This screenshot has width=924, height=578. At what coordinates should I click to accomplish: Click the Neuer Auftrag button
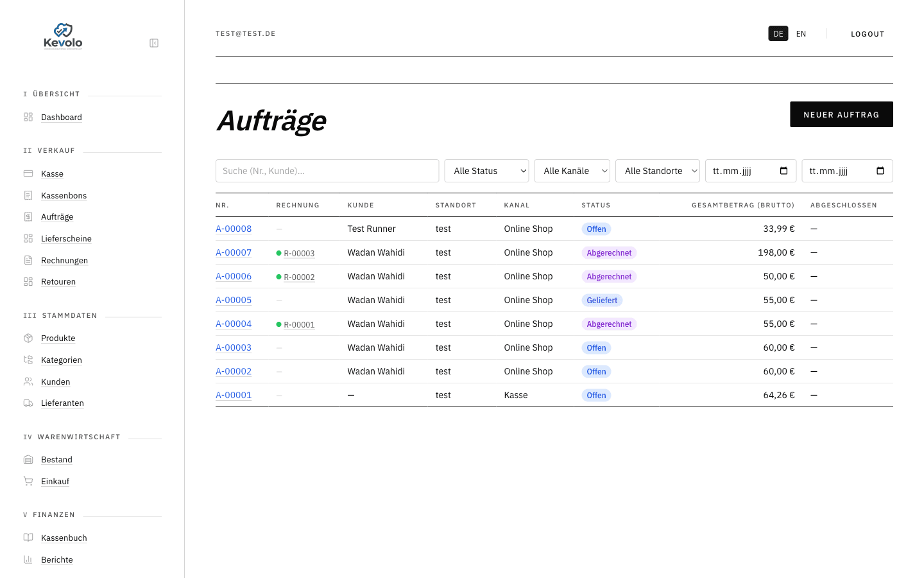841,114
